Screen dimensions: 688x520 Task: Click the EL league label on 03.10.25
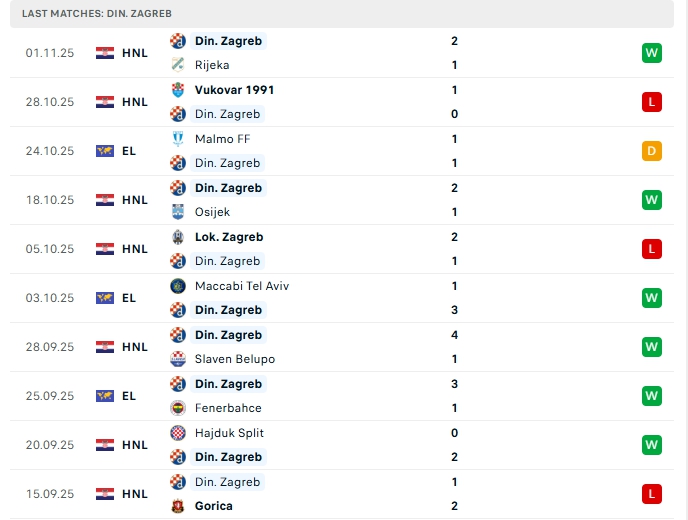129,298
